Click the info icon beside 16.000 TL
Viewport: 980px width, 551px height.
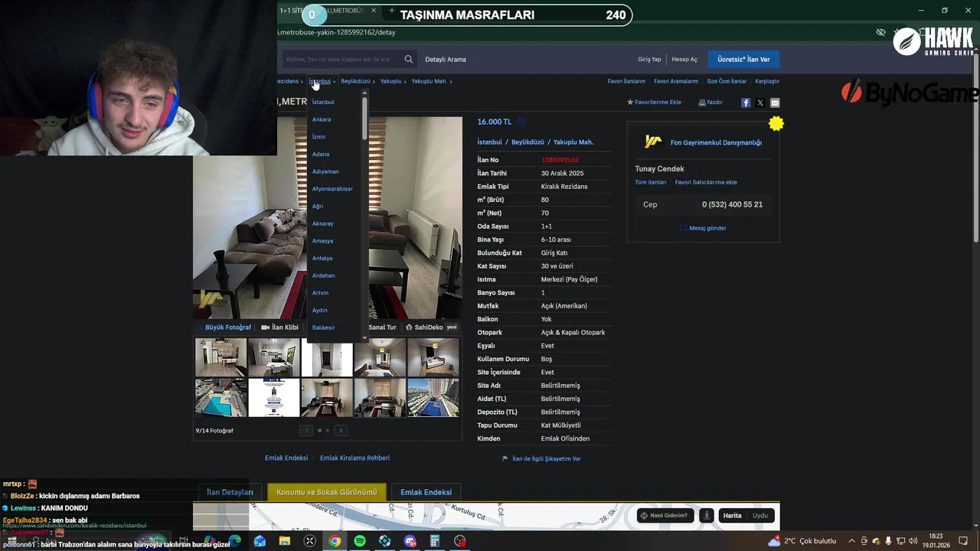[x=521, y=122]
